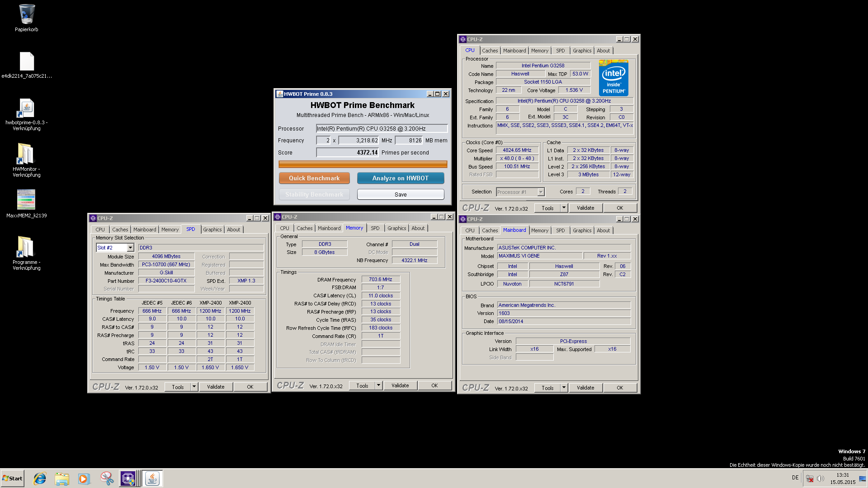Click the Core Speed value 4824.65 MHz
The width and height of the screenshot is (868, 488).
[517, 150]
